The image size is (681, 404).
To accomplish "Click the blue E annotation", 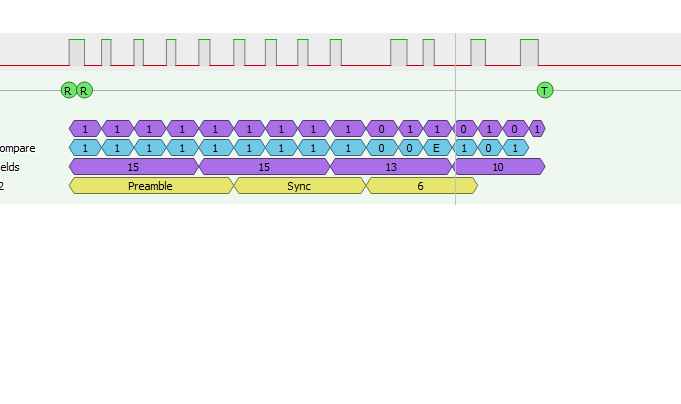I will tap(436, 148).
